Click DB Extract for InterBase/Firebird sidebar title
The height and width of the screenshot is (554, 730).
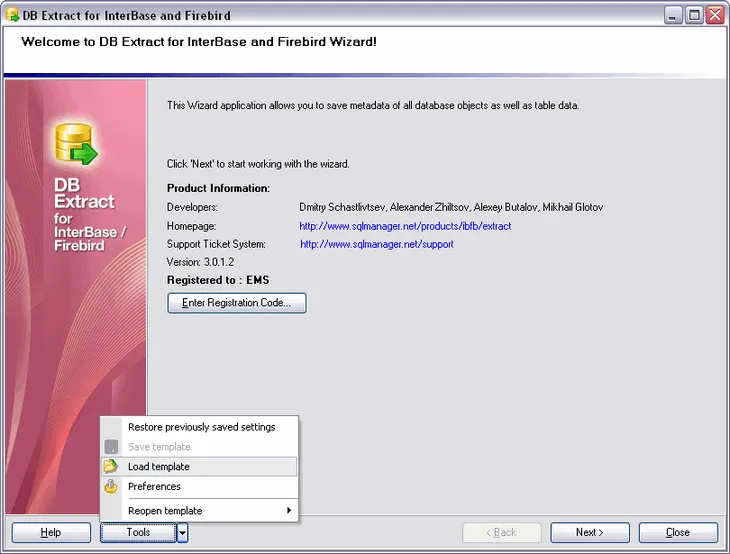[89, 214]
